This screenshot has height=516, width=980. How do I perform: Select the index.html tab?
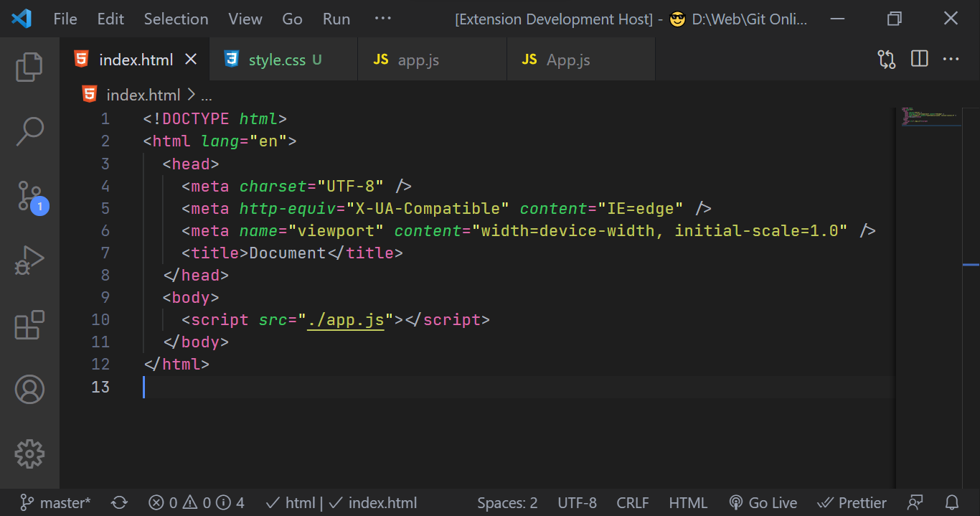[136, 60]
